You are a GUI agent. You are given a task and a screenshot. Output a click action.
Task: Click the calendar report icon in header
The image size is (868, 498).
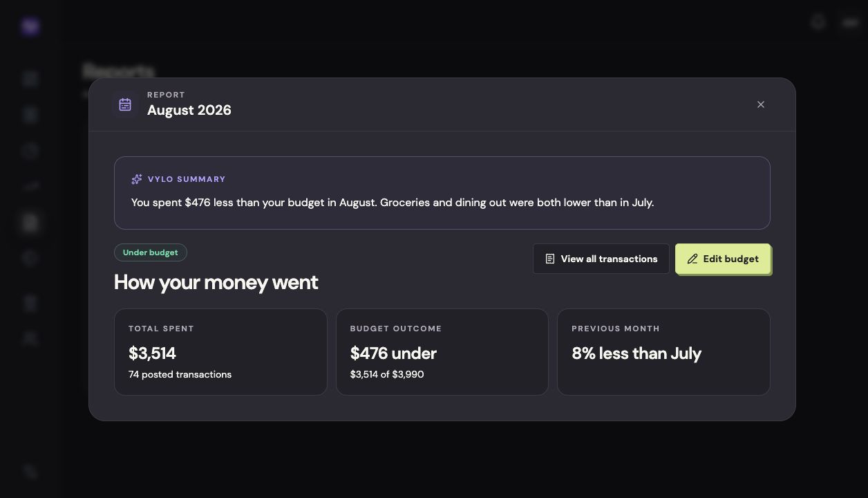(x=125, y=104)
